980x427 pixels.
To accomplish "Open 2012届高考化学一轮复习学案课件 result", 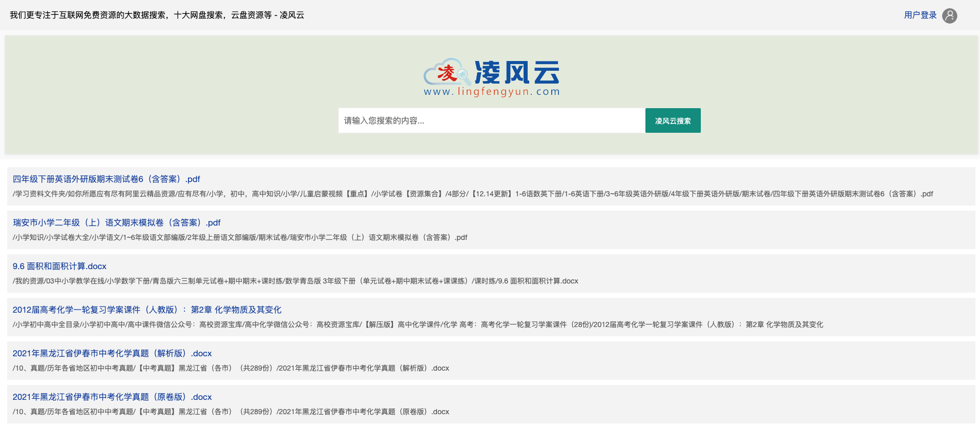I will (147, 310).
